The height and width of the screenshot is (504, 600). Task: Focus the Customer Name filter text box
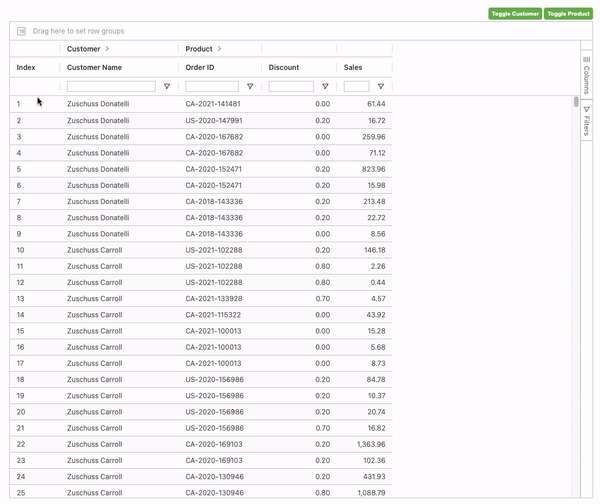[110, 87]
